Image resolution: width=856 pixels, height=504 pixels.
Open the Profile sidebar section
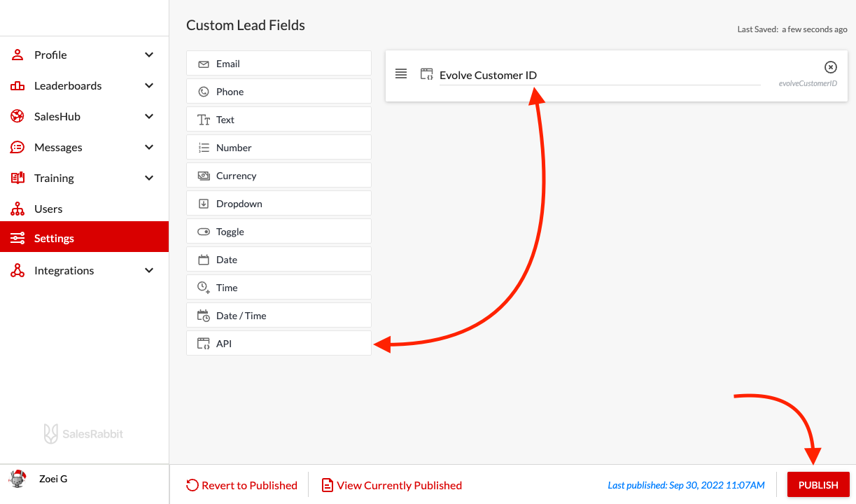[84, 55]
